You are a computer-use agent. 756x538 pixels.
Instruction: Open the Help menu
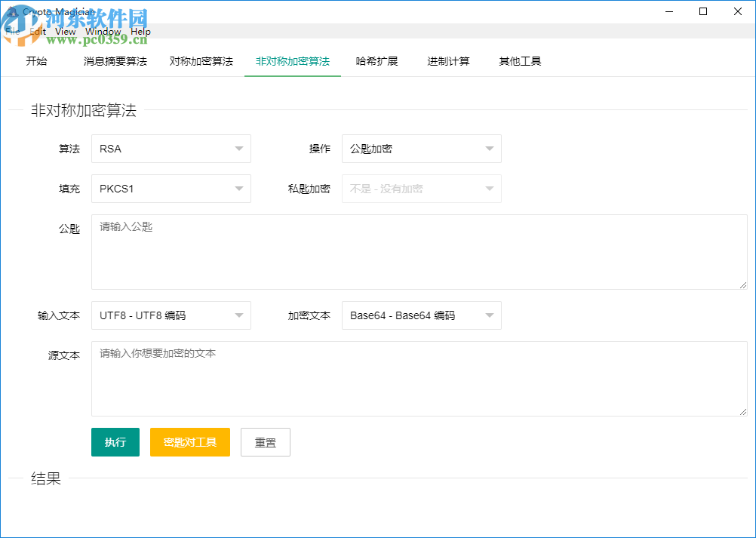(140, 31)
